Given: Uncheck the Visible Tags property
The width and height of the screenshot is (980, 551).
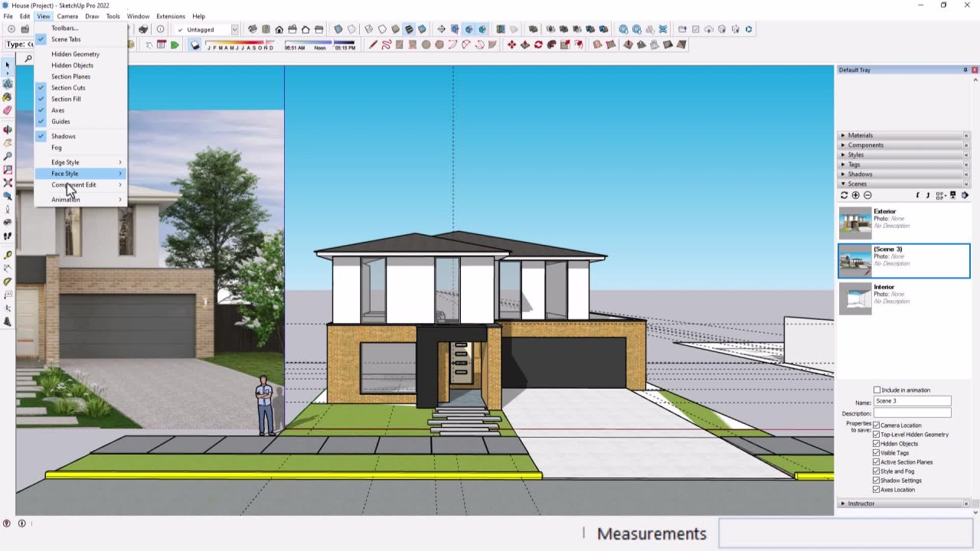Looking at the screenshot, I should [877, 452].
